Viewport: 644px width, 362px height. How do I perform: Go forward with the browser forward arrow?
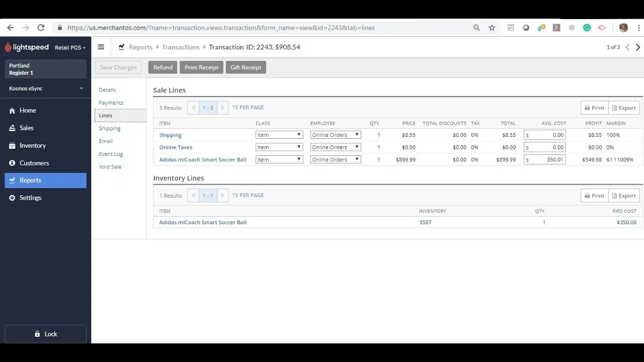pyautogui.click(x=26, y=28)
